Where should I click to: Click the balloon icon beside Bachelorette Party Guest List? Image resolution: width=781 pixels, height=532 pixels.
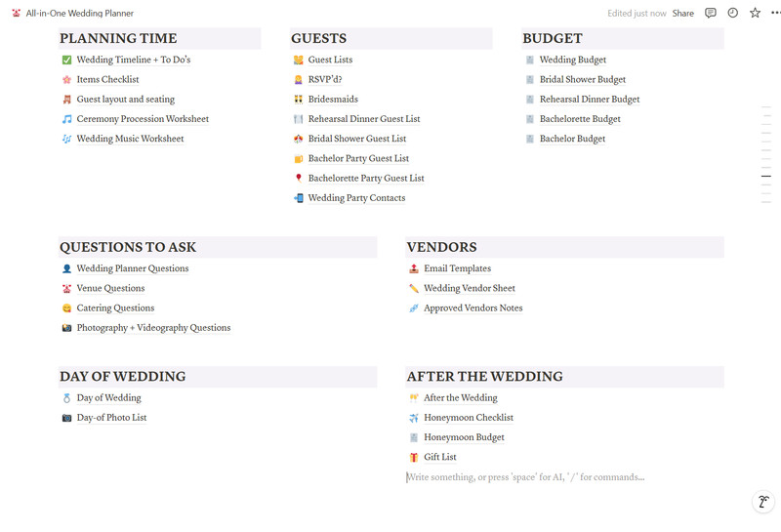299,179
